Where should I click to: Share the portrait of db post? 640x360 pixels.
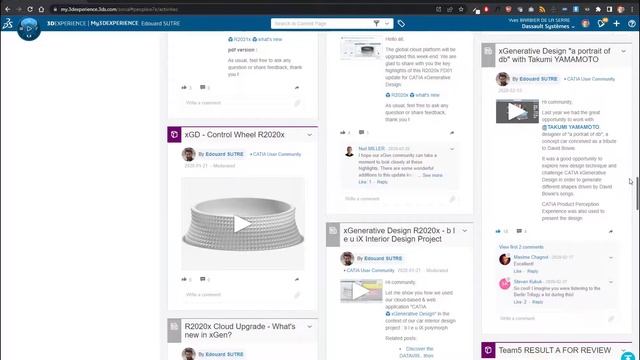pos(611,231)
